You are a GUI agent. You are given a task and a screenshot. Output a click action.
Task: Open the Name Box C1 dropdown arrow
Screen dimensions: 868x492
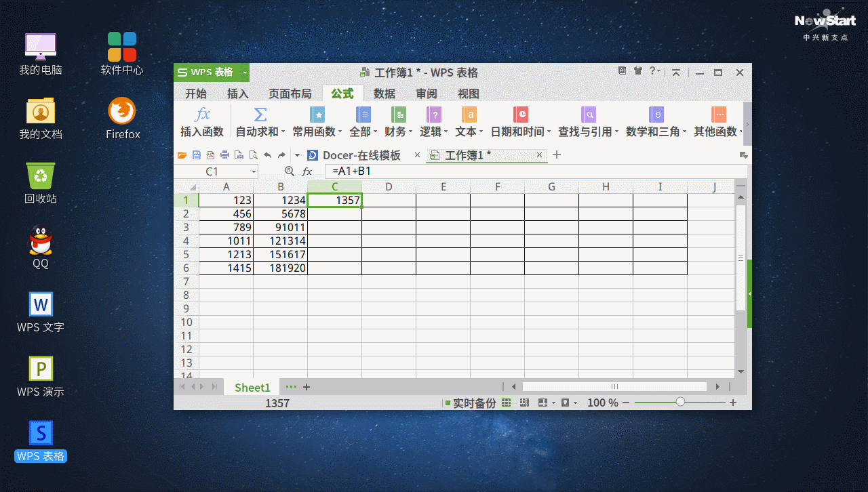254,172
